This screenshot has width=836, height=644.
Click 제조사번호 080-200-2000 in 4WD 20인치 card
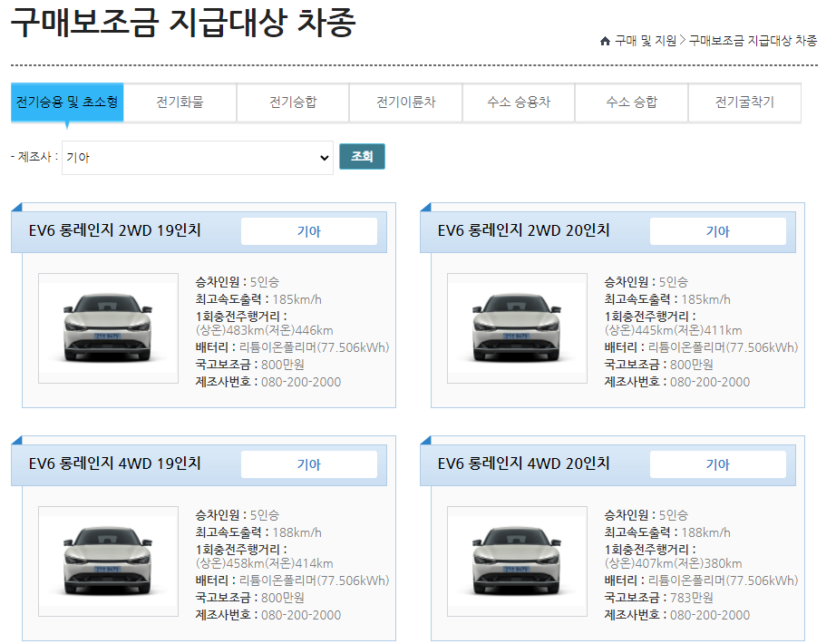click(677, 615)
